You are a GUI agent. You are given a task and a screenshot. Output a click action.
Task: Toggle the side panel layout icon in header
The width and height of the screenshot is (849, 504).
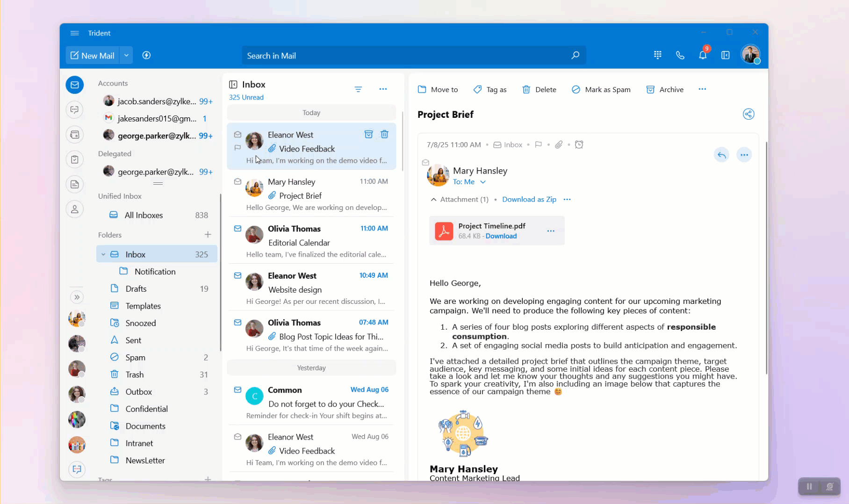click(725, 55)
